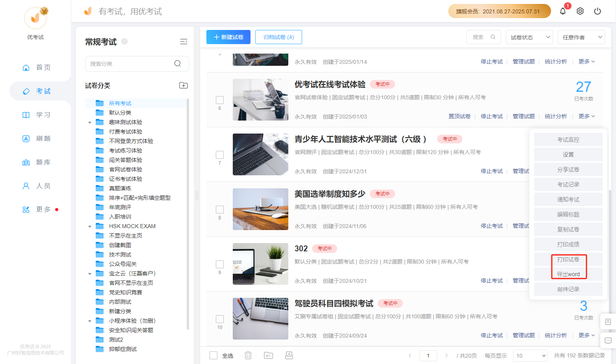This screenshot has width=616, height=364.
Task: Click the 所有考试 folder icon
Action: tap(100, 103)
